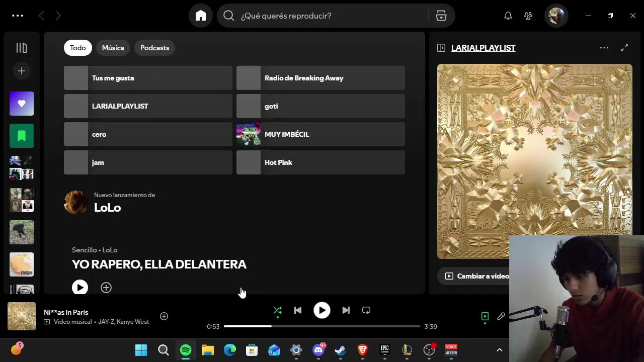Open Liked Songs heart tile in sidebar
The width and height of the screenshot is (644, 362).
pyautogui.click(x=22, y=104)
